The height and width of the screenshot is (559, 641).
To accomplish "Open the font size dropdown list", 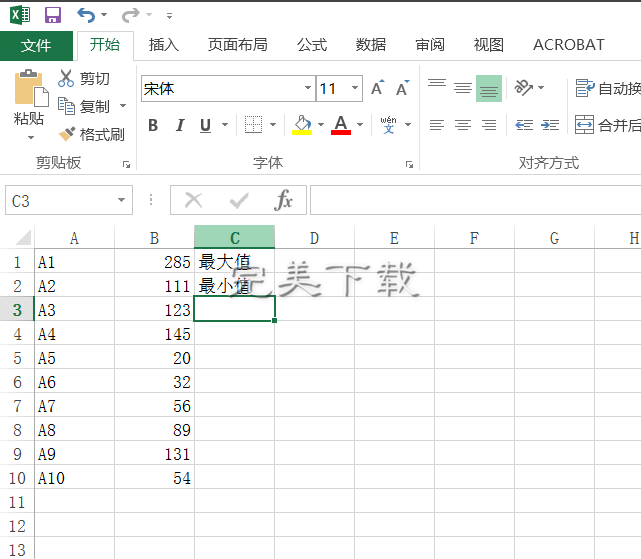I will pyautogui.click(x=355, y=88).
